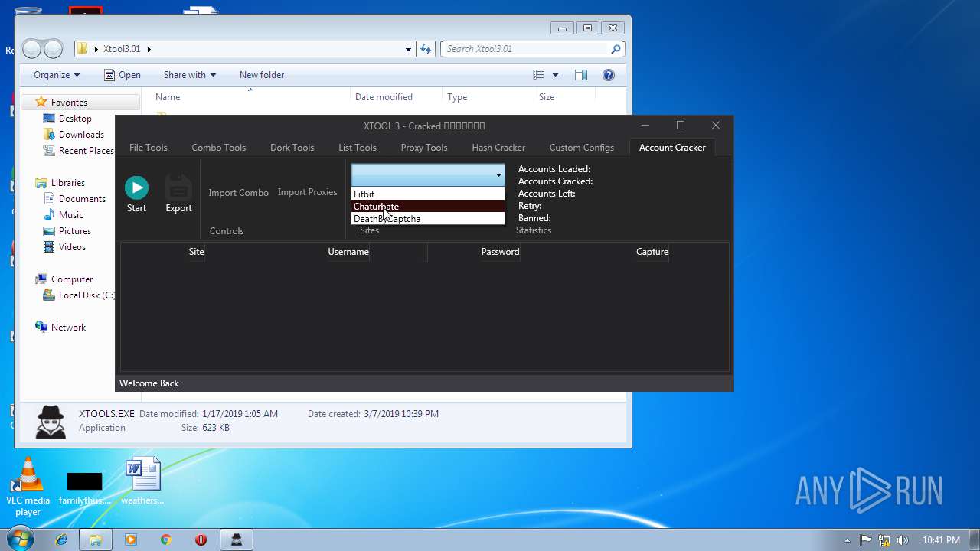
Task: Change the view with the Explorer views icon
Action: 539,75
